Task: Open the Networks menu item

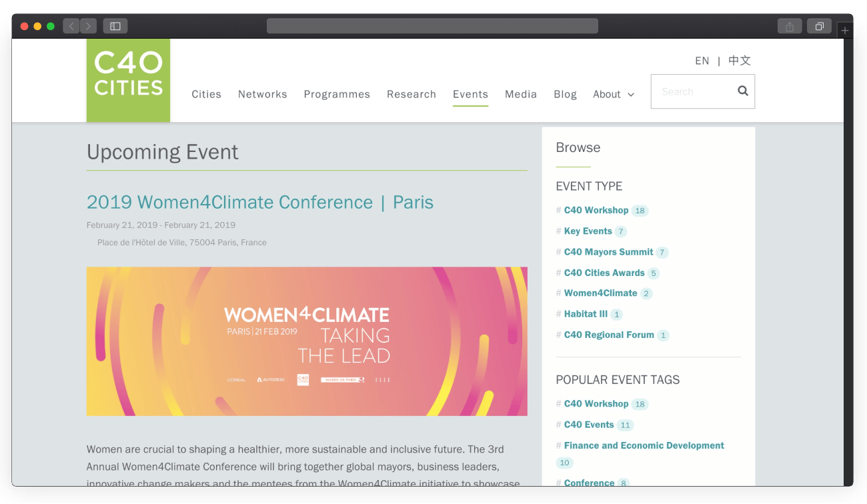Action: pyautogui.click(x=263, y=95)
